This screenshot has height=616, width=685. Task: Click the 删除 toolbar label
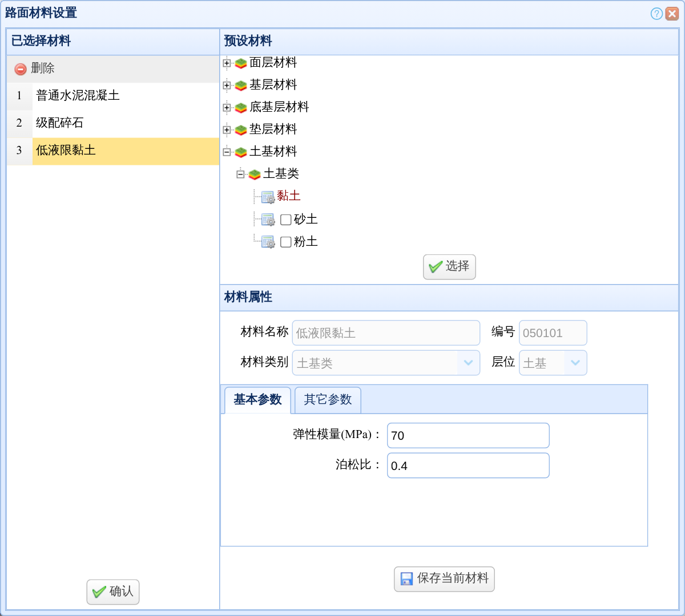click(x=43, y=68)
